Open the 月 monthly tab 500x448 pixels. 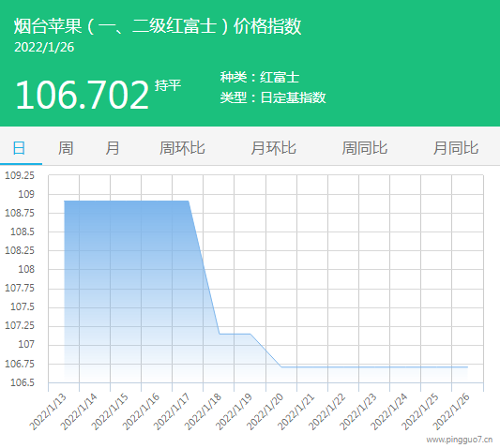pos(113,148)
